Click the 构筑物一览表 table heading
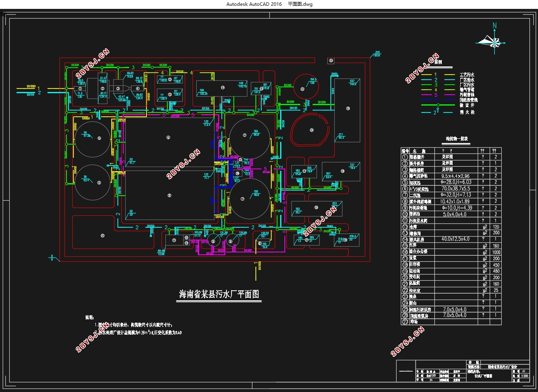This screenshot has height=392, width=538. click(x=456, y=139)
